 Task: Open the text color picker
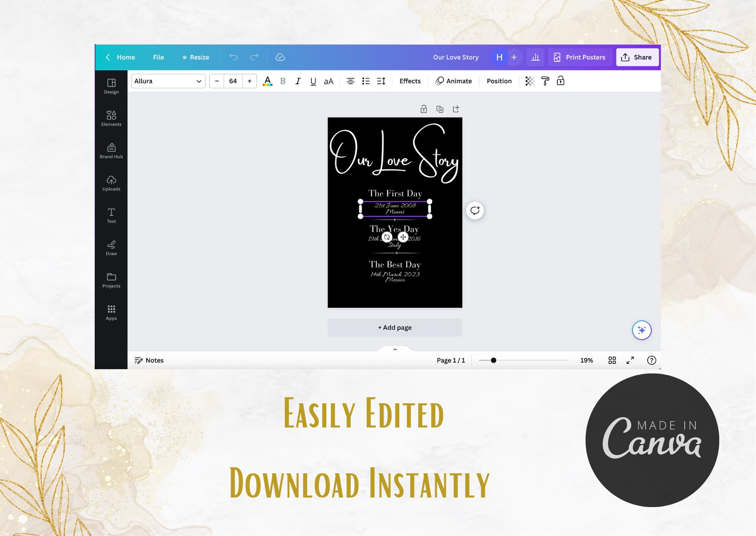click(x=268, y=81)
